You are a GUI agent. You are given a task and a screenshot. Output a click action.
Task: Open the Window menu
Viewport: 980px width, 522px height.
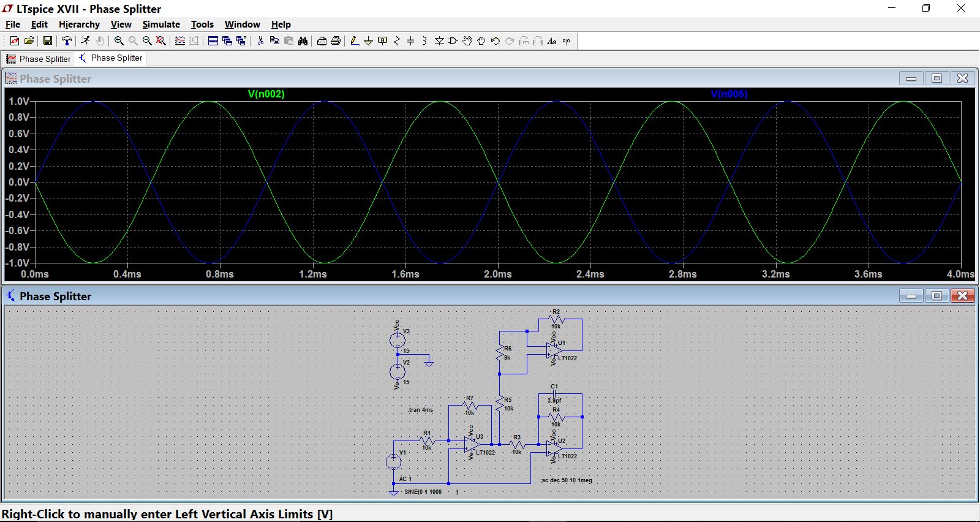(242, 25)
